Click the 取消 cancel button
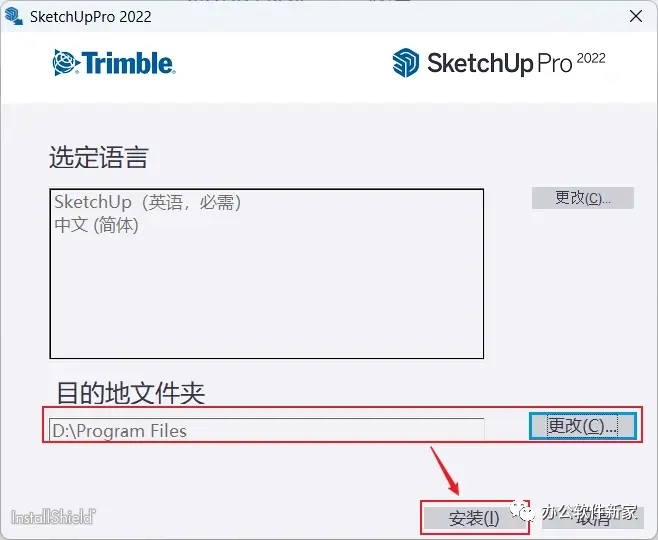 coord(593,519)
